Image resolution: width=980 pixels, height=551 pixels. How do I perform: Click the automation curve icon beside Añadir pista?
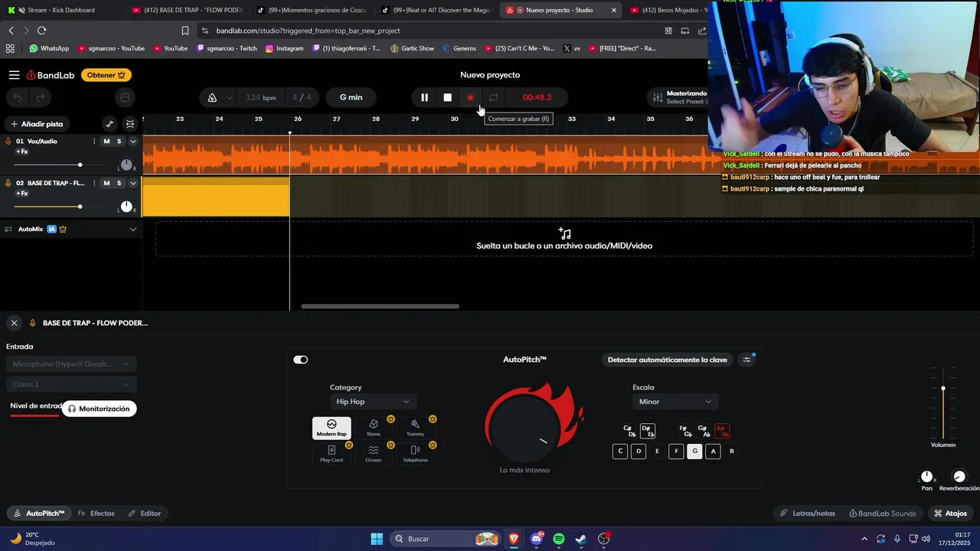(109, 124)
